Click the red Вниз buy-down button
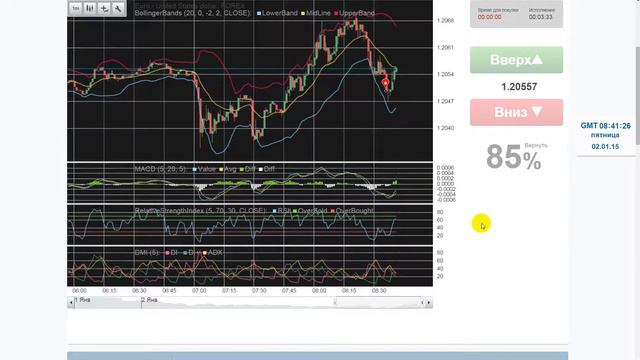The height and width of the screenshot is (360, 640). [516, 112]
